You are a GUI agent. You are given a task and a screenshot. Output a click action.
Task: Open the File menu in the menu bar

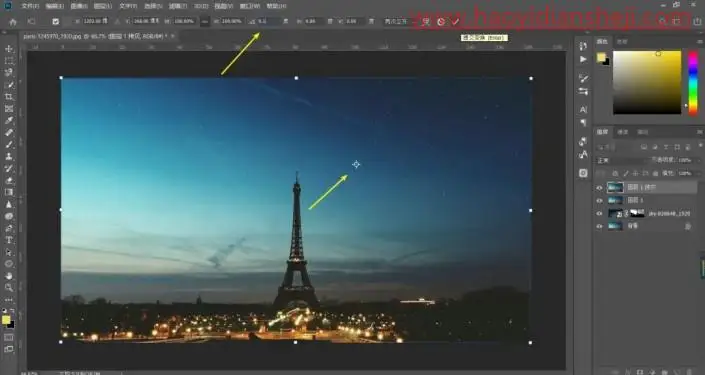point(30,6)
